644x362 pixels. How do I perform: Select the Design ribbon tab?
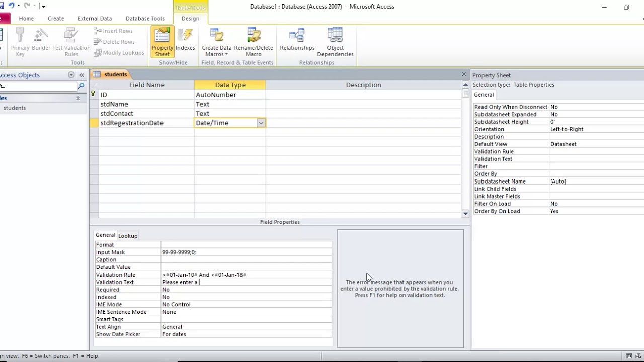click(190, 18)
